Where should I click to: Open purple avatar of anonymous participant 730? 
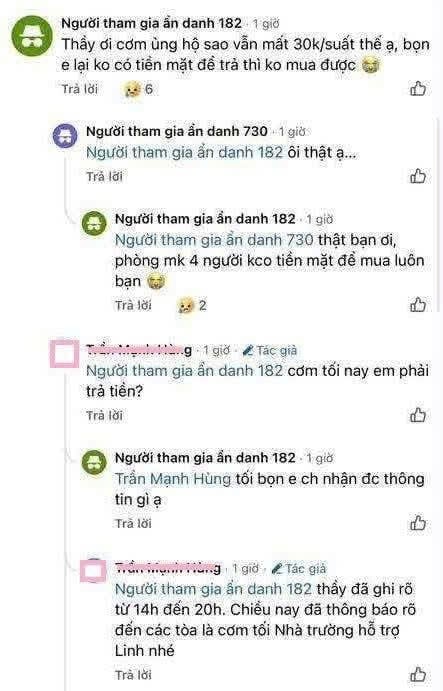(65, 135)
